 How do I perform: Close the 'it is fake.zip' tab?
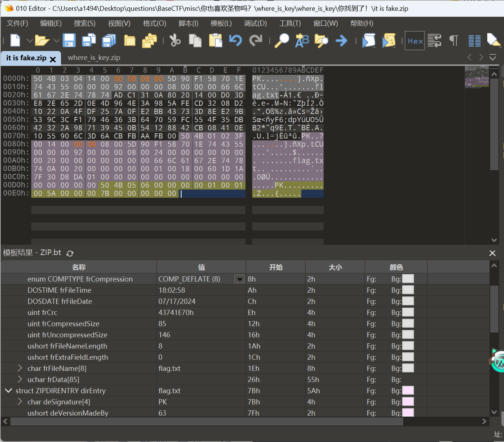pos(53,59)
